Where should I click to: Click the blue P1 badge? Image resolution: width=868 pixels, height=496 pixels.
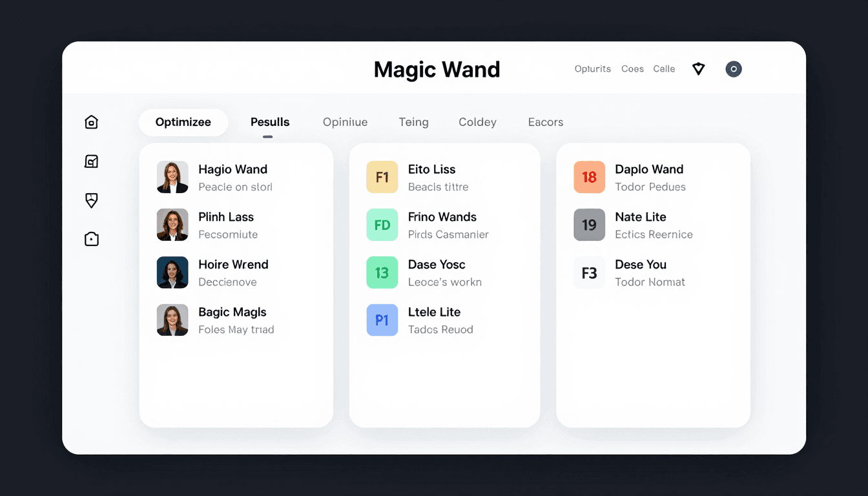coord(382,320)
